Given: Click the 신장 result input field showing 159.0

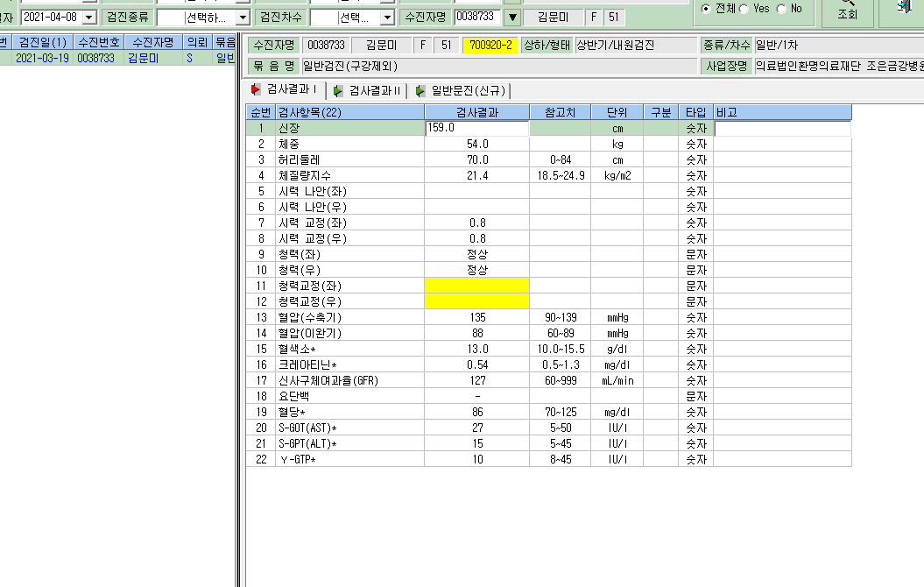Looking at the screenshot, I should click(476, 128).
